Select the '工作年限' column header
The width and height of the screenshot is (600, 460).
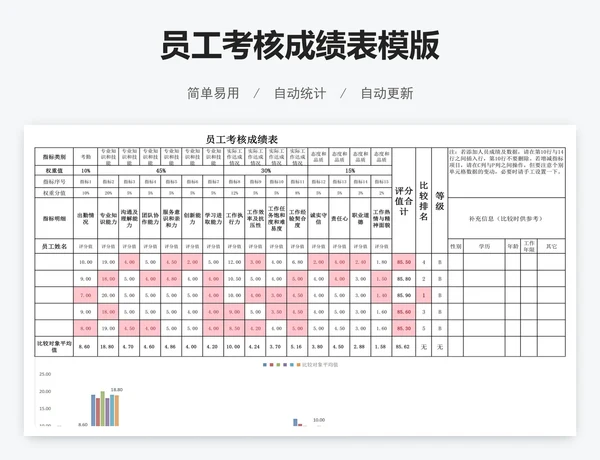click(x=529, y=246)
